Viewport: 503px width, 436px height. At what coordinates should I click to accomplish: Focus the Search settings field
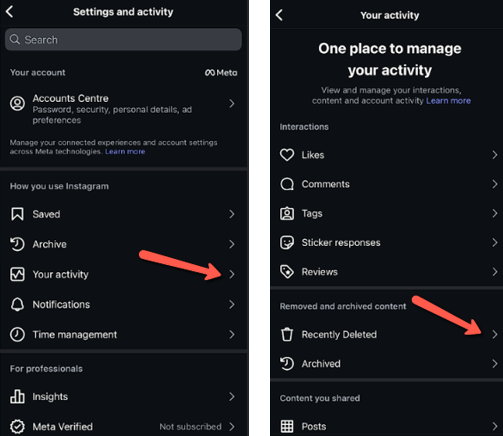coord(123,40)
